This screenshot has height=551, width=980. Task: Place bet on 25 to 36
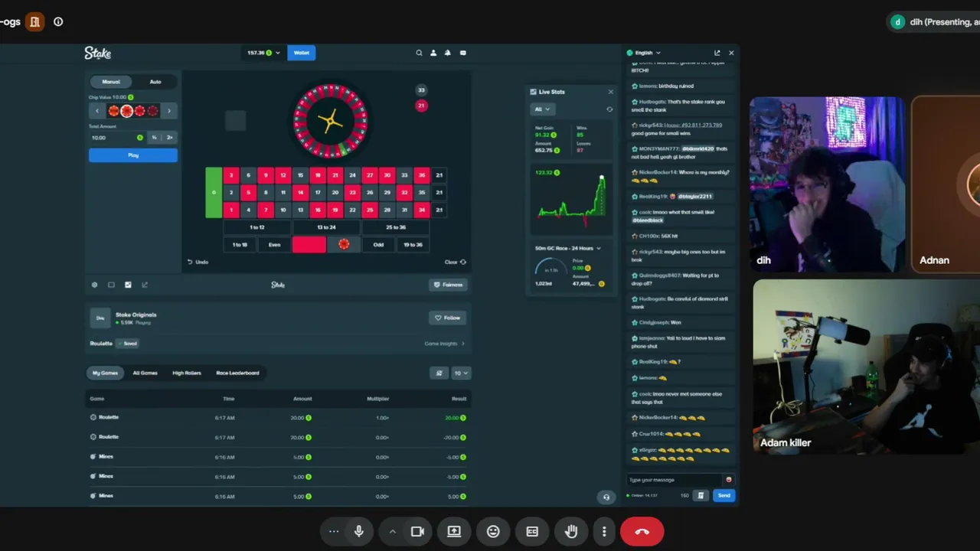point(396,227)
